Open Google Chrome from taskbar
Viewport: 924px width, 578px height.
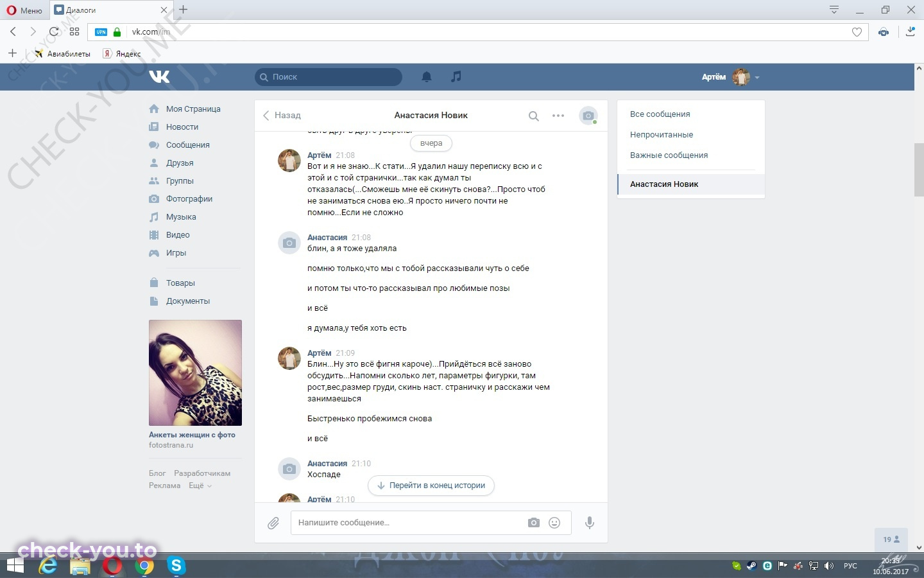144,566
